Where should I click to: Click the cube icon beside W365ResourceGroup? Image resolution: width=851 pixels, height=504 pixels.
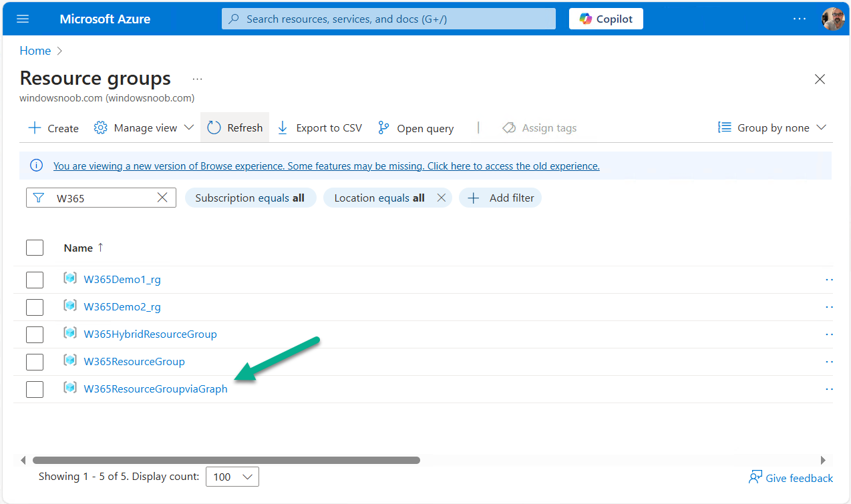pos(70,360)
